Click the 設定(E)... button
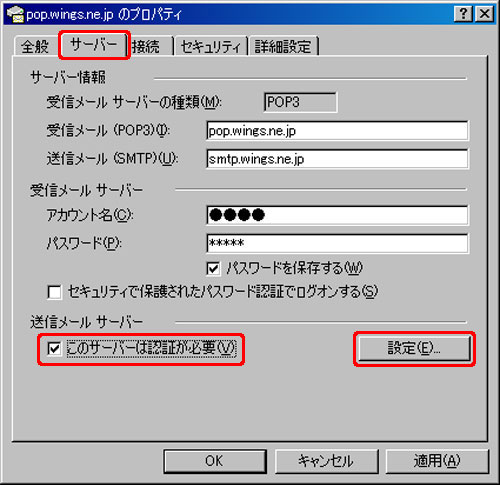This screenshot has height=485, width=500. point(414,348)
